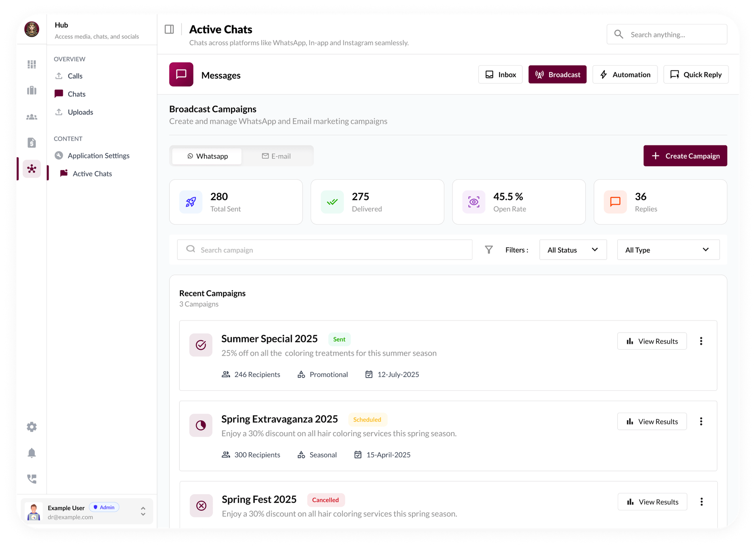Click the Search campaign input field
The width and height of the screenshot is (756, 548).
point(324,250)
